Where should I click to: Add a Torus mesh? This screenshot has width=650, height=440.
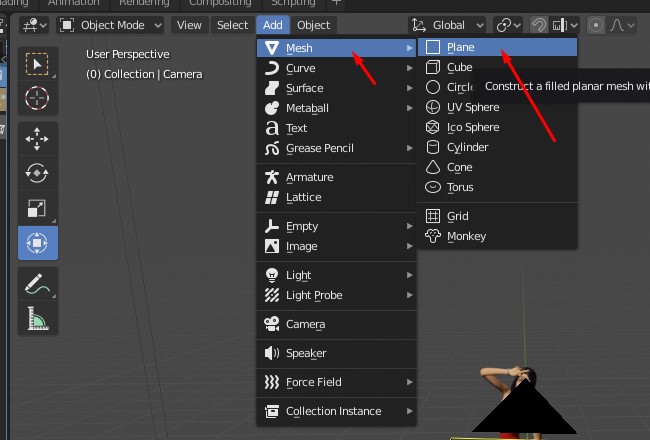pos(497,187)
